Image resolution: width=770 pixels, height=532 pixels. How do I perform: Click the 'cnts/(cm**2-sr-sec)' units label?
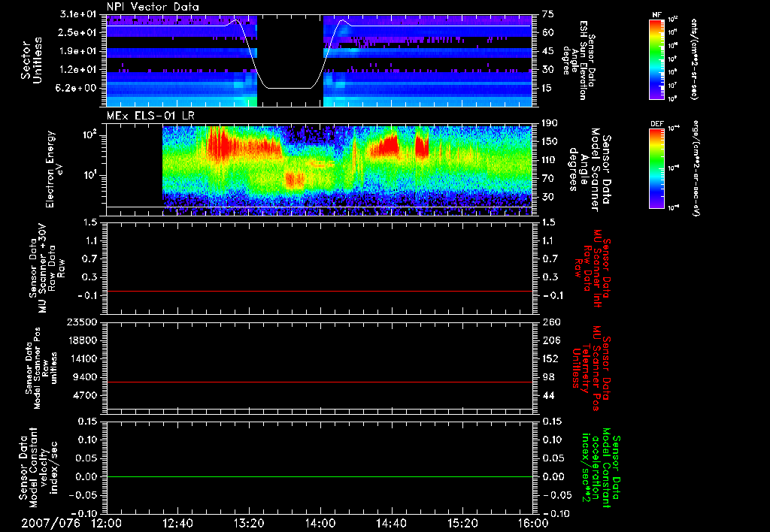tap(694, 59)
